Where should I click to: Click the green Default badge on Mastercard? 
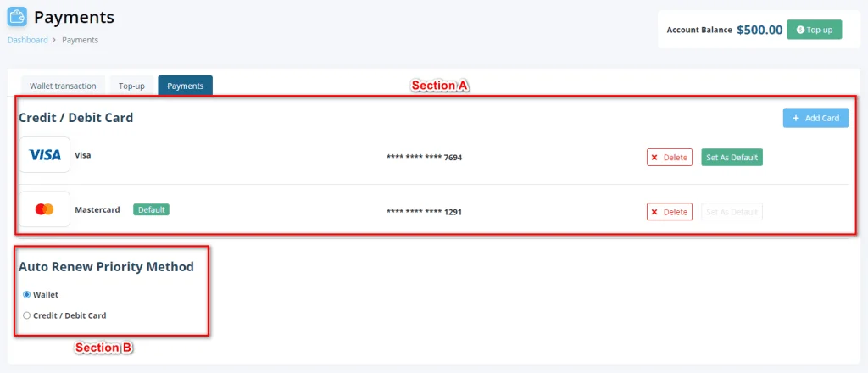point(151,209)
